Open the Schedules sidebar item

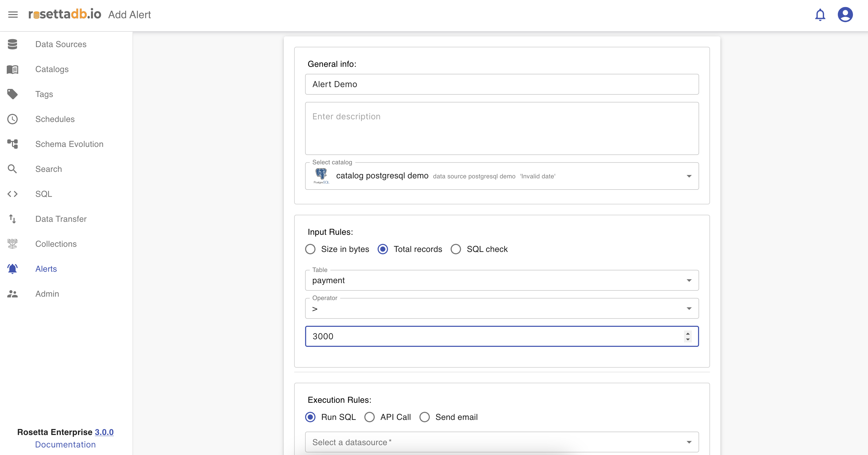click(55, 119)
